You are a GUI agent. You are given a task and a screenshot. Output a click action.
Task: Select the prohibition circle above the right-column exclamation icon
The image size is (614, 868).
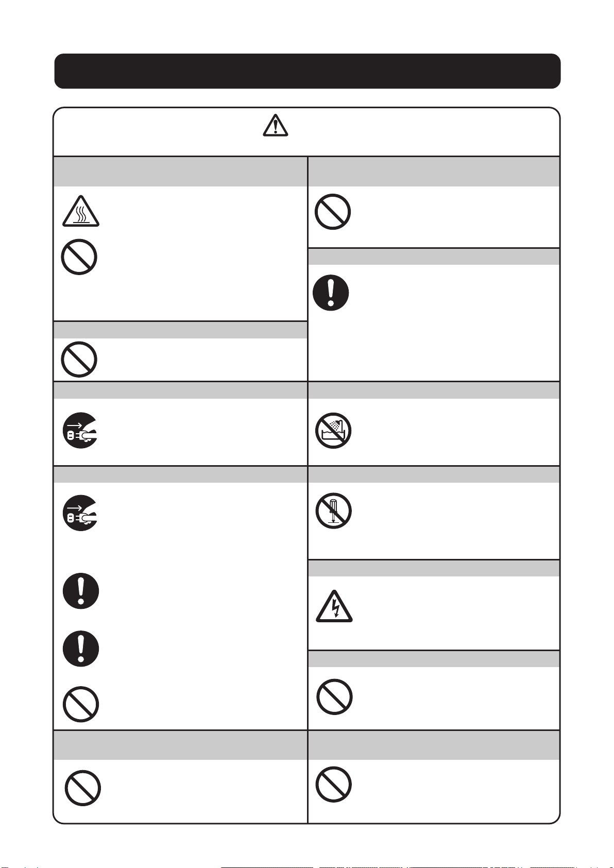point(333,212)
